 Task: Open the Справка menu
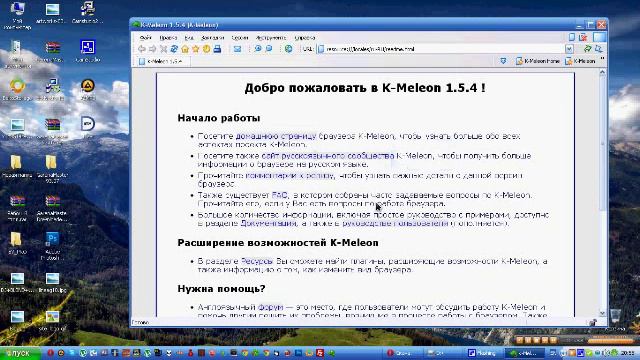[304, 38]
